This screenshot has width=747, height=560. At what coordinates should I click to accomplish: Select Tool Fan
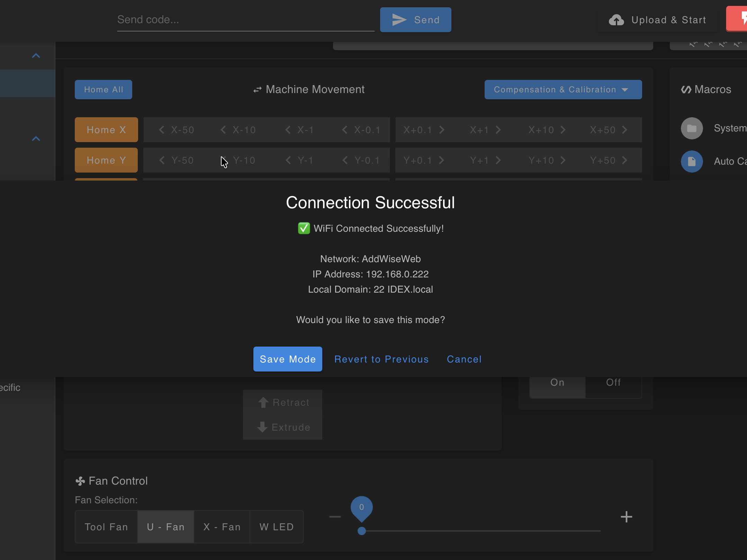[x=106, y=527]
